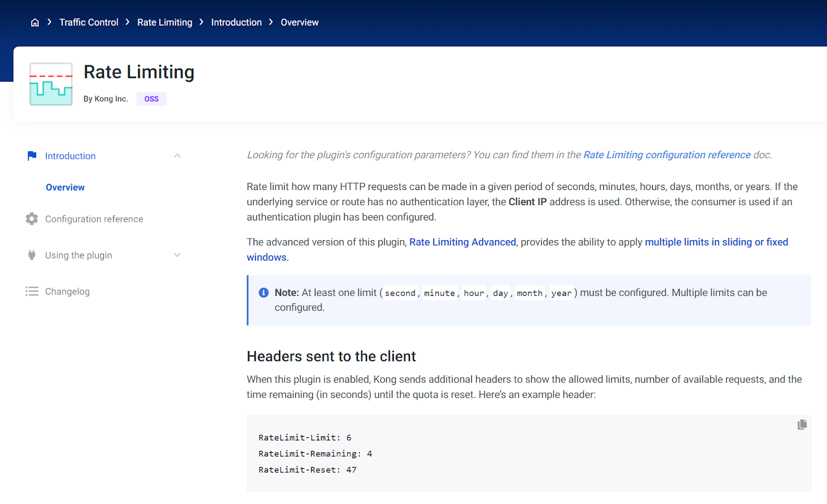Click the 'minute' code term in note

(439, 293)
